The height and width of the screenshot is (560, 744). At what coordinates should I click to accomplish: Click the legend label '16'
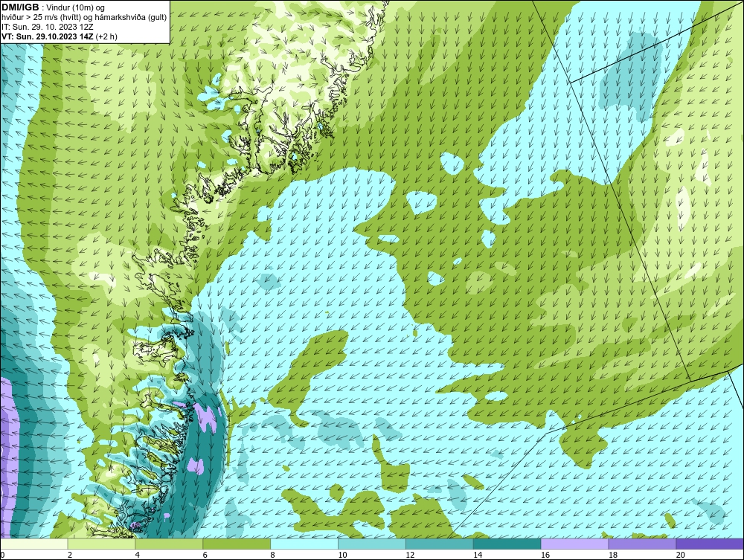coord(545,555)
